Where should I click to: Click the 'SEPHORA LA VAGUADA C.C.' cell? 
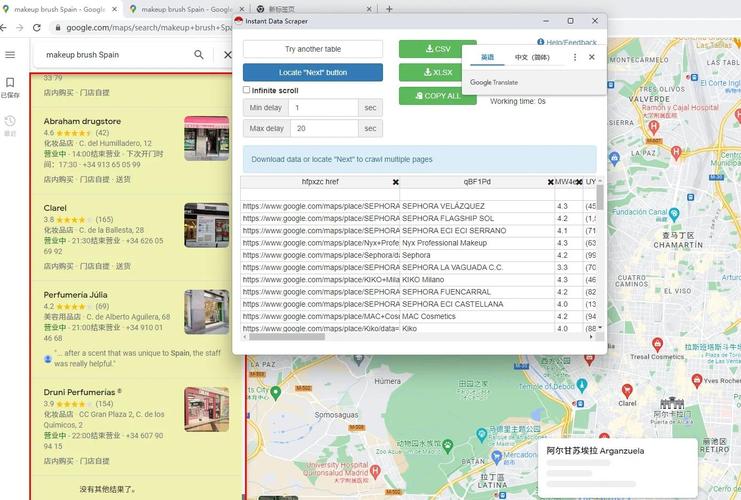(x=477, y=267)
